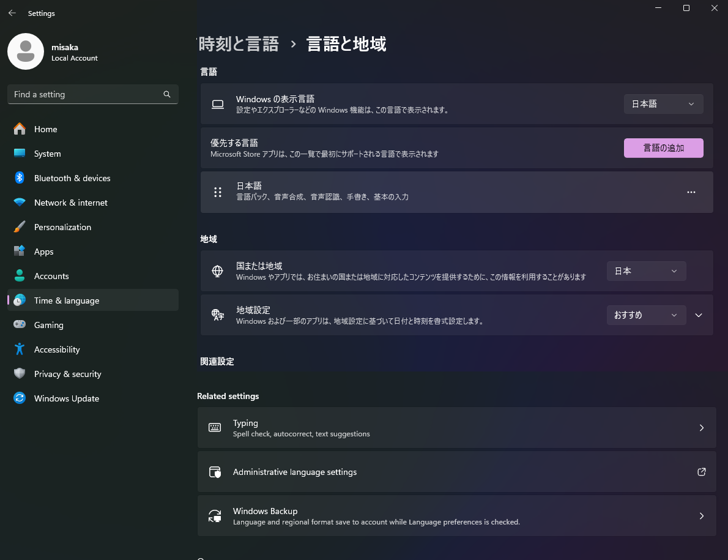Open Apps in the sidebar

tap(93, 252)
